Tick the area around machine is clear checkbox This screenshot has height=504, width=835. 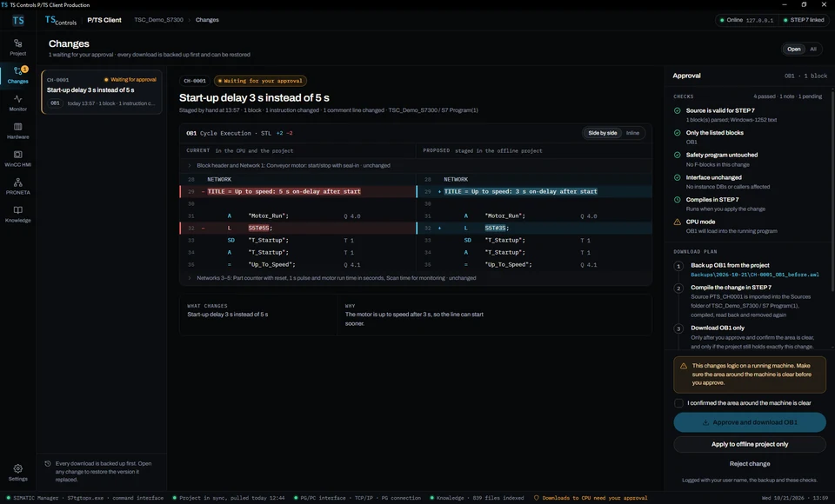tap(678, 403)
